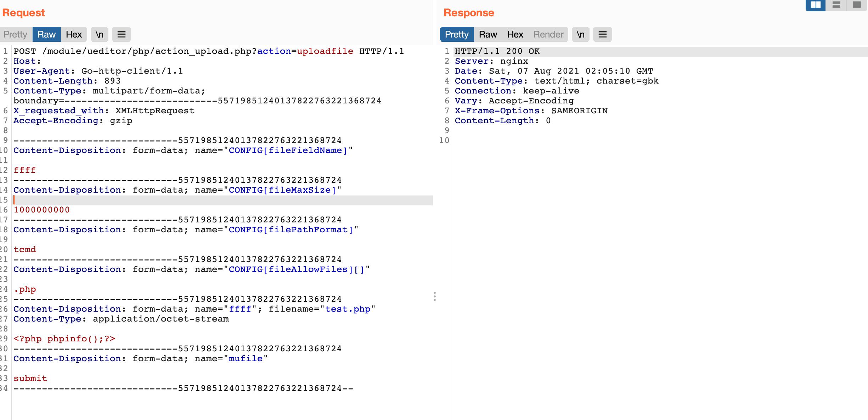Toggle the Response newline \n display button
The width and height of the screenshot is (868, 420).
pyautogui.click(x=580, y=34)
